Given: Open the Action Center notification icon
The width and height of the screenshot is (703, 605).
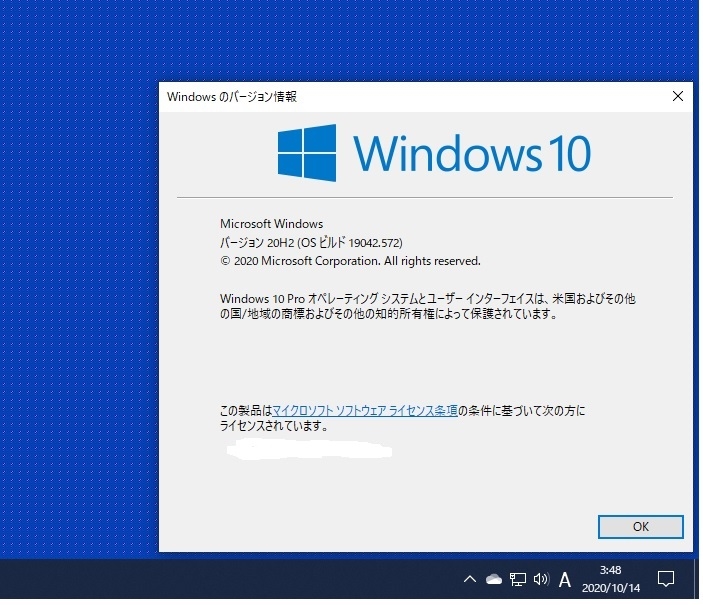Looking at the screenshot, I should point(666,579).
